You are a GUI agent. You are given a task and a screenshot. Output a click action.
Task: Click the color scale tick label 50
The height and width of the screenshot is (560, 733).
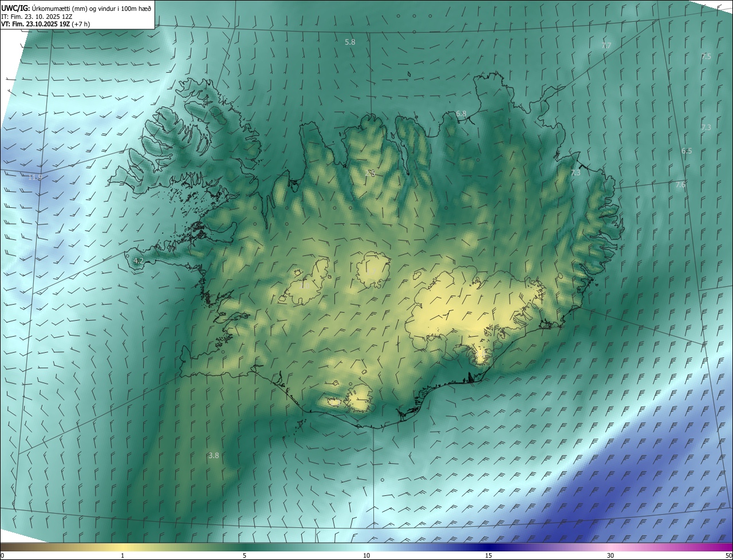click(x=728, y=555)
